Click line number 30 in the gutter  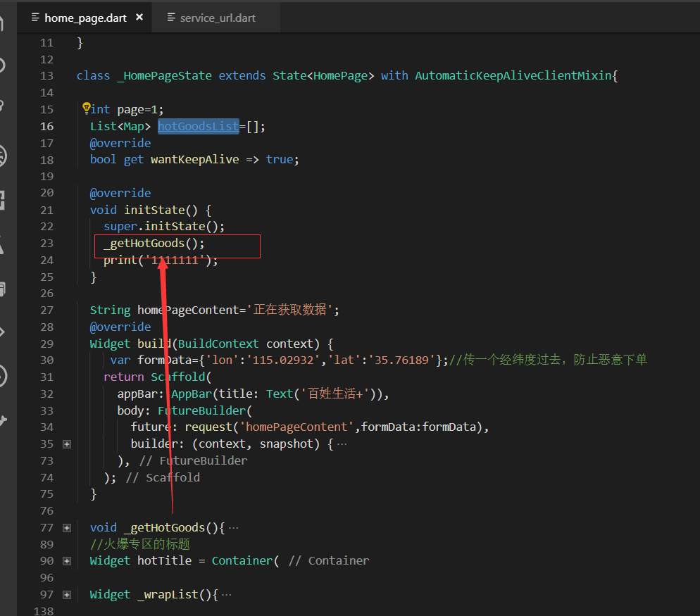(47, 360)
